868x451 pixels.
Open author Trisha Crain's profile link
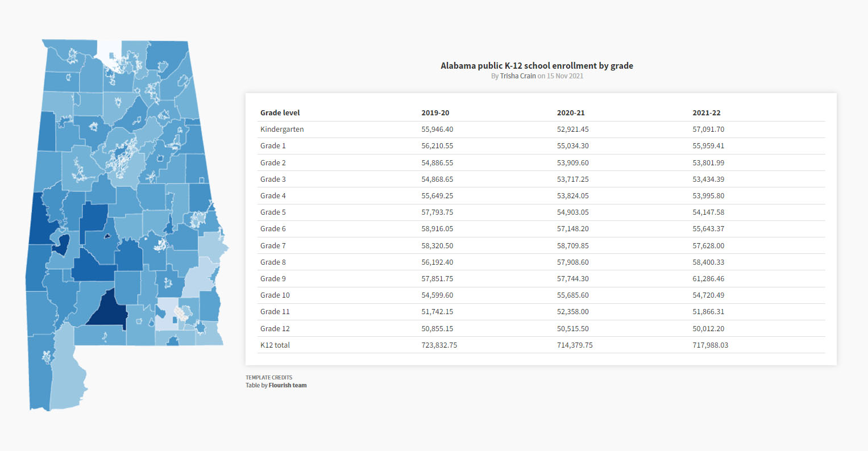(517, 76)
